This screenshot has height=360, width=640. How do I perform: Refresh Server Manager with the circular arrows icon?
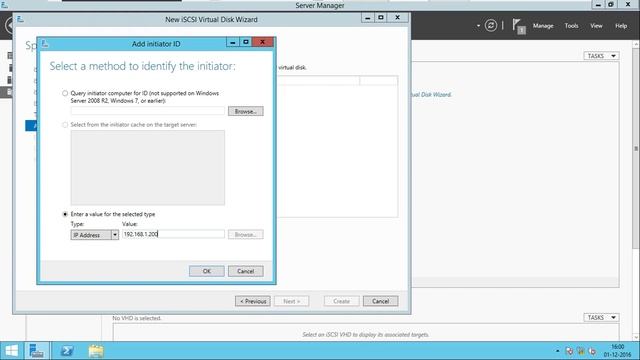point(491,26)
